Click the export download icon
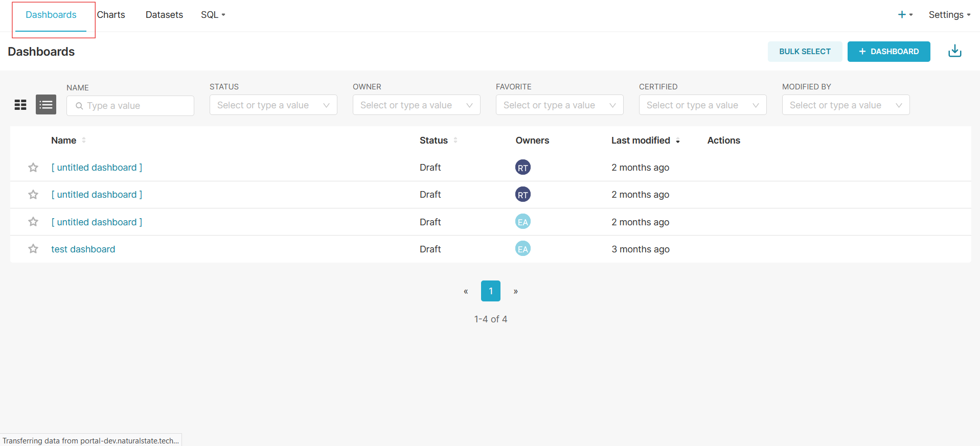The width and height of the screenshot is (980, 446). [x=955, y=51]
